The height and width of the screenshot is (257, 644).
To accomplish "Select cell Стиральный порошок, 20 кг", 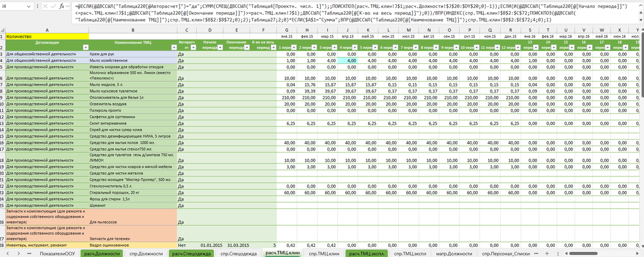I will pyautogui.click(x=133, y=192).
